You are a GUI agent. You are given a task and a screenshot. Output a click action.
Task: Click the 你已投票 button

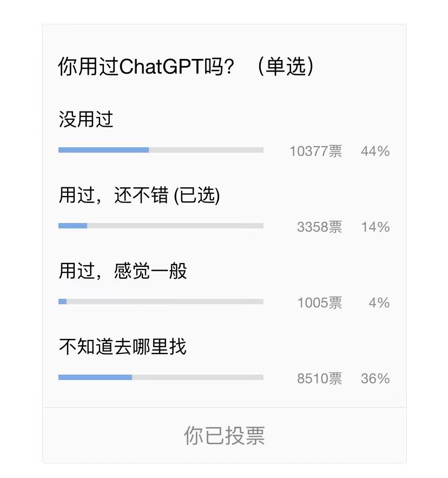point(224,435)
